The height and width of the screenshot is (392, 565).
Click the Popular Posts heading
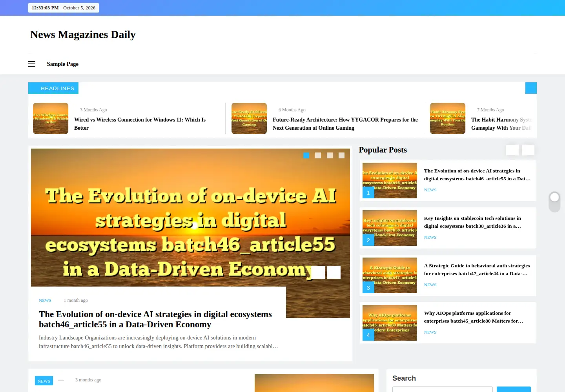383,150
